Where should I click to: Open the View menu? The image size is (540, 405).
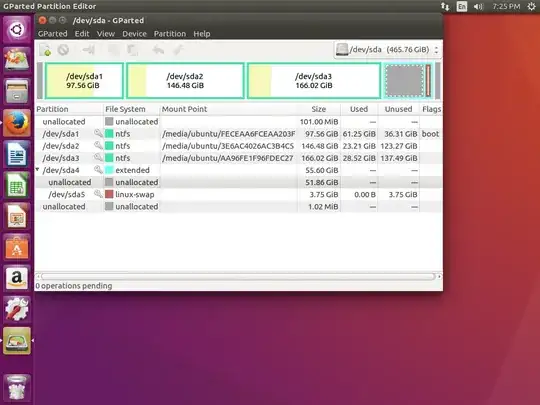click(105, 34)
